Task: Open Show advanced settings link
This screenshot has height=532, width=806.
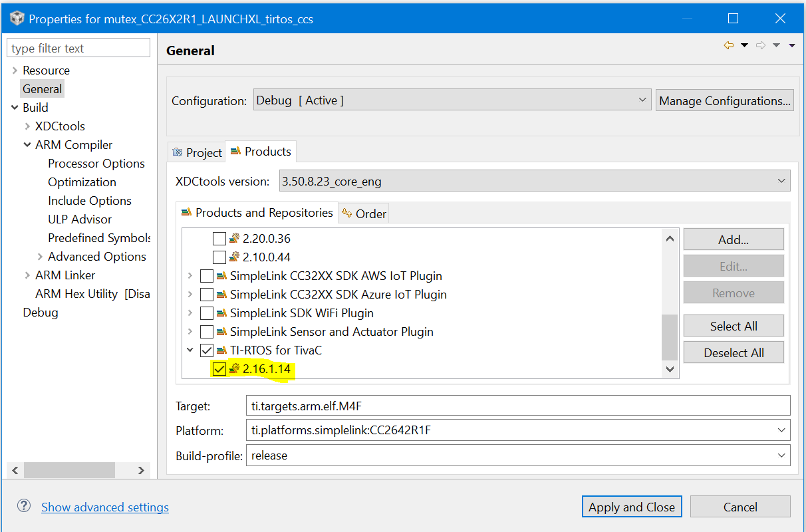Action: (105, 507)
